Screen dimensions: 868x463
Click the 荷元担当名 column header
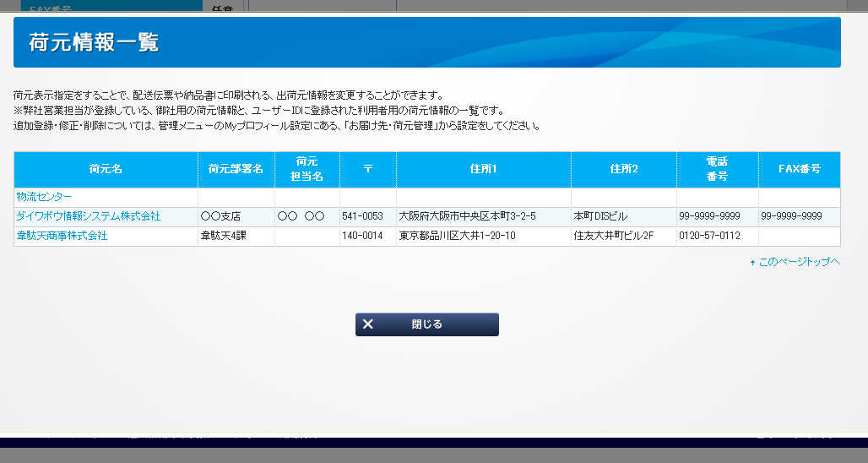tap(307, 169)
